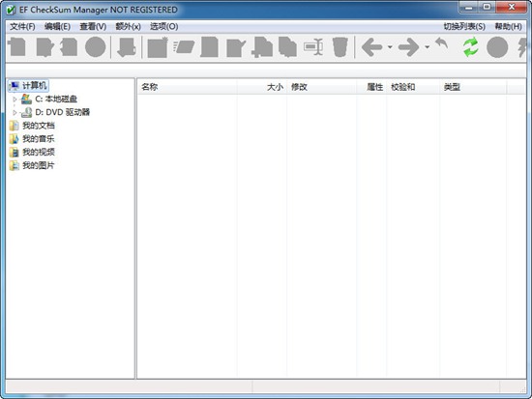The height and width of the screenshot is (399, 532).
Task: Sort by the 修改 column header
Action: pos(322,87)
